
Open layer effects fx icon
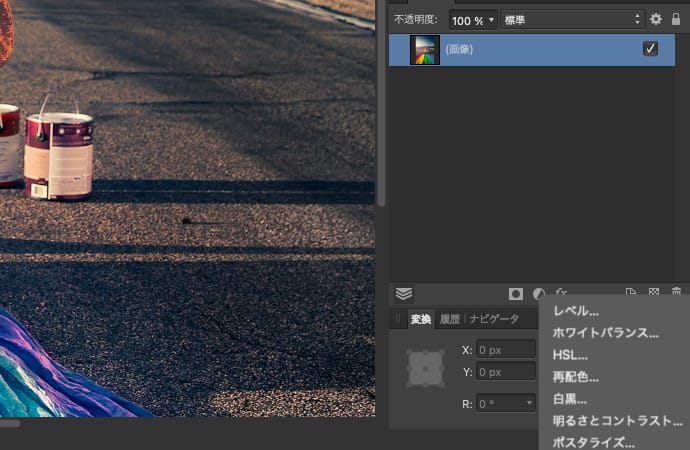click(x=561, y=293)
